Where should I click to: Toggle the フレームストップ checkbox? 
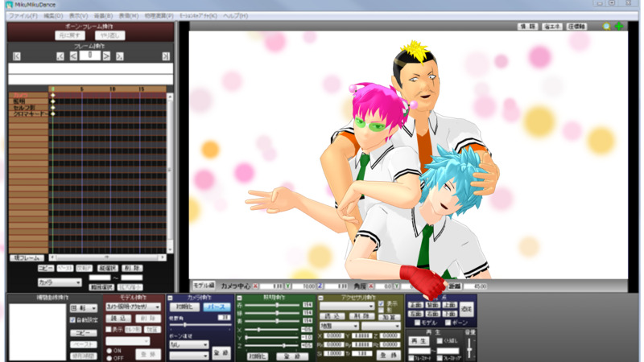(440, 358)
